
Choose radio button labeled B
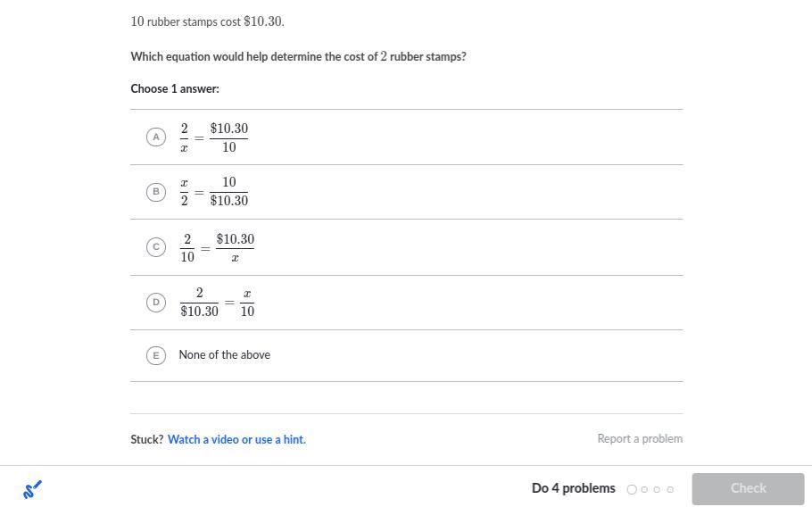[156, 192]
